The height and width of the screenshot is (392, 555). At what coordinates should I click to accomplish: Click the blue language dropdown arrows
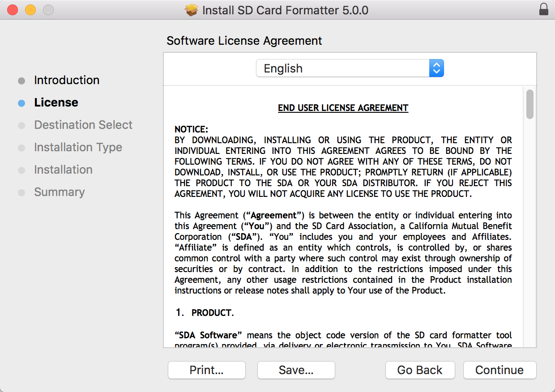(436, 68)
